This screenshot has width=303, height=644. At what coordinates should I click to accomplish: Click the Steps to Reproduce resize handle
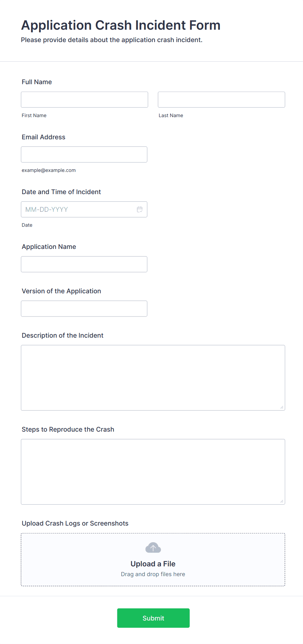coord(282,501)
